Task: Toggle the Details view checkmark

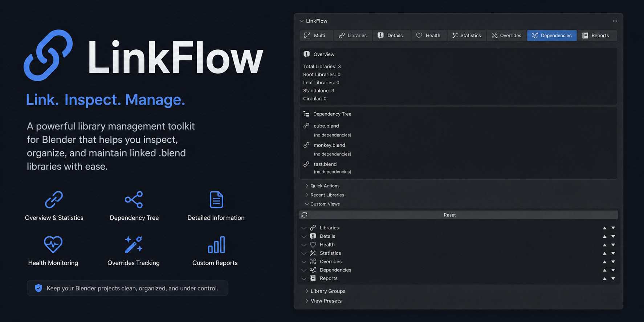Action: point(304,236)
